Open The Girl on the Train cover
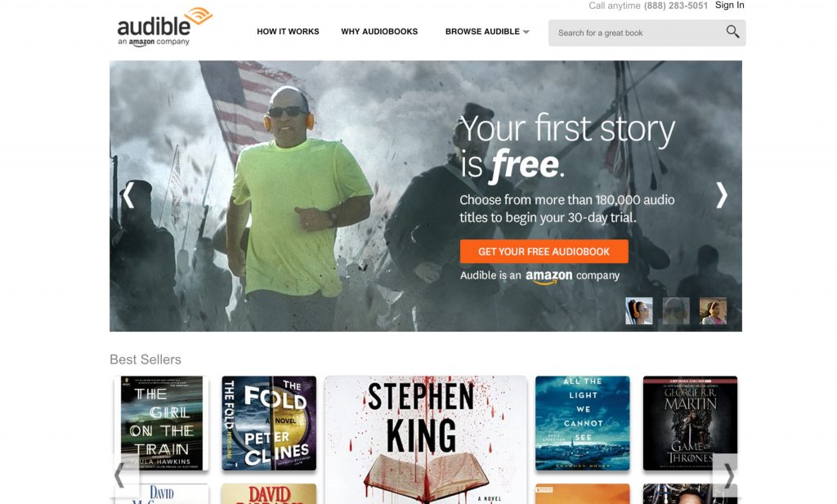This screenshot has height=504, width=837. click(162, 423)
